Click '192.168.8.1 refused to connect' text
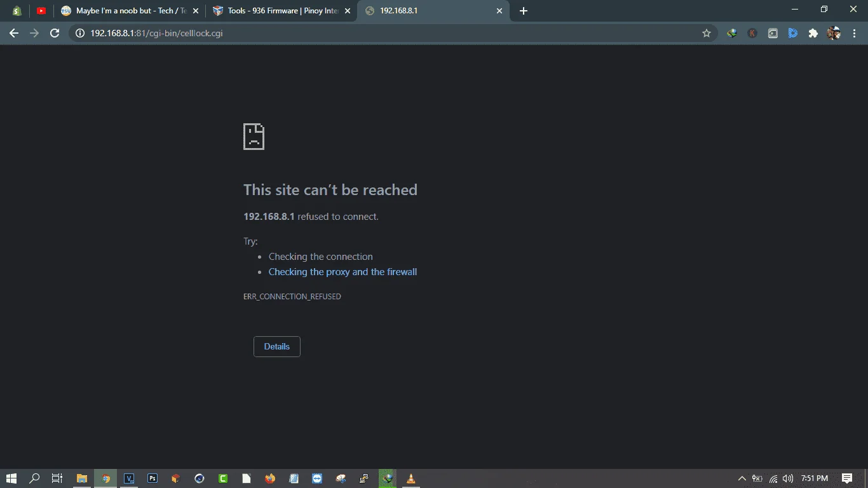 coord(311,217)
